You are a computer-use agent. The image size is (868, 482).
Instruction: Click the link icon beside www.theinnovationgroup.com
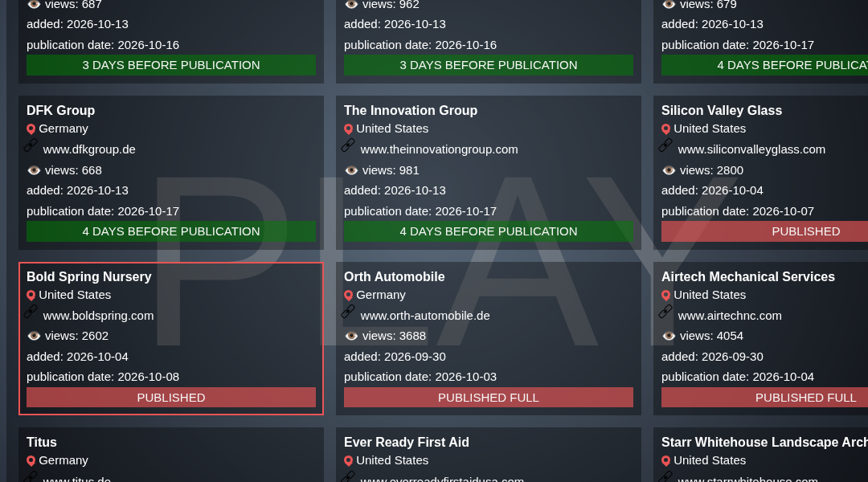[x=348, y=145]
